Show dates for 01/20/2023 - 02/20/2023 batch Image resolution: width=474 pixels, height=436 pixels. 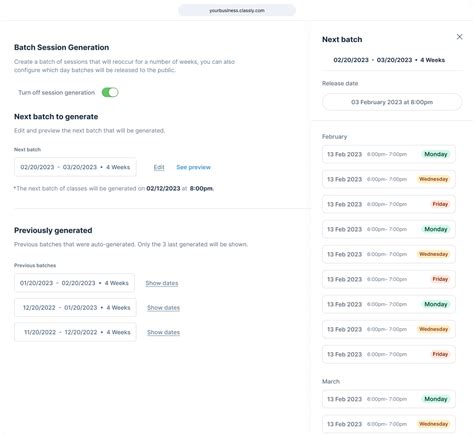coord(162,283)
